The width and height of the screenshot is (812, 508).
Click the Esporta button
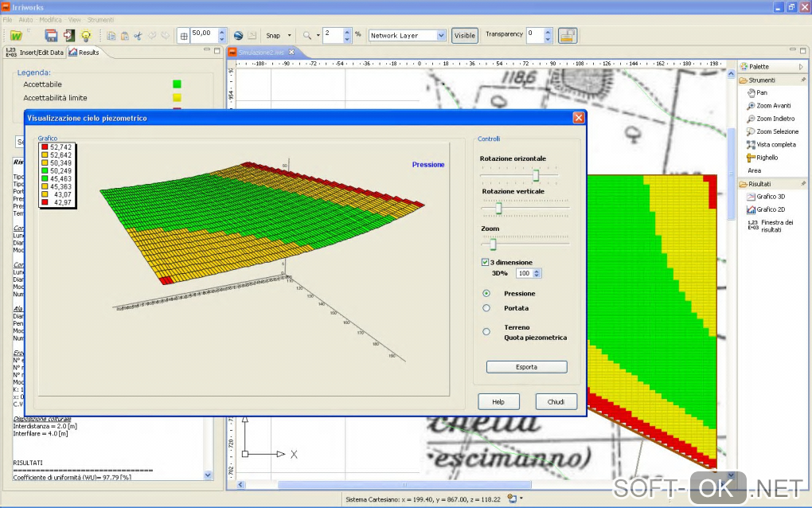coord(526,367)
